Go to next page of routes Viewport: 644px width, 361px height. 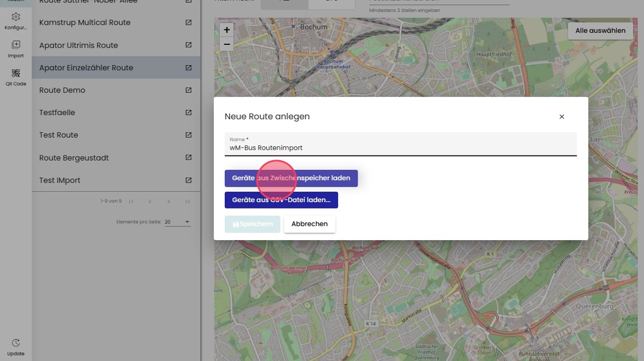tap(168, 202)
